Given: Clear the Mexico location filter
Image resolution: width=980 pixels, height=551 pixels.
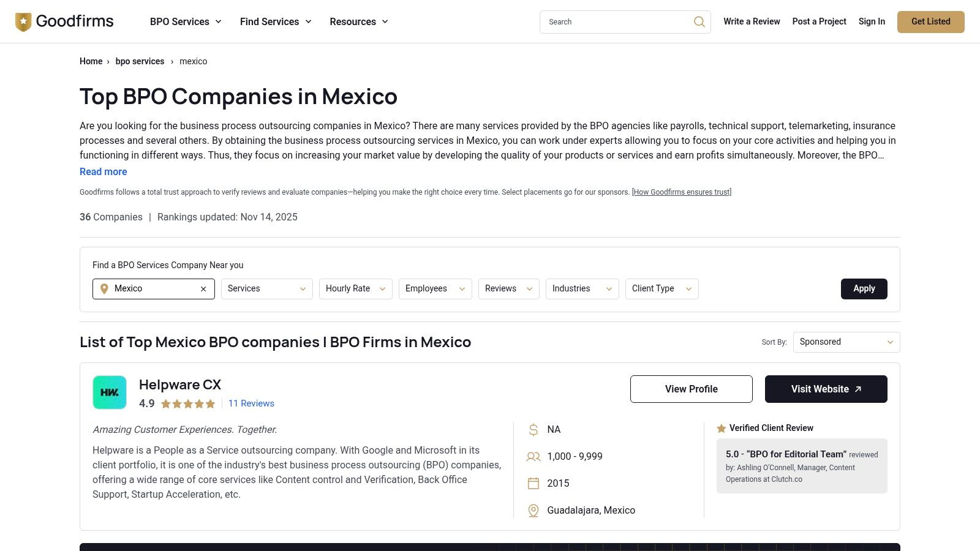Looking at the screenshot, I should 203,288.
